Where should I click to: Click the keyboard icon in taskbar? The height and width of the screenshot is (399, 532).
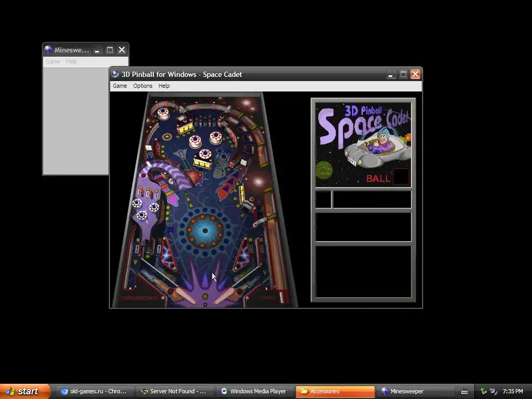tap(464, 392)
